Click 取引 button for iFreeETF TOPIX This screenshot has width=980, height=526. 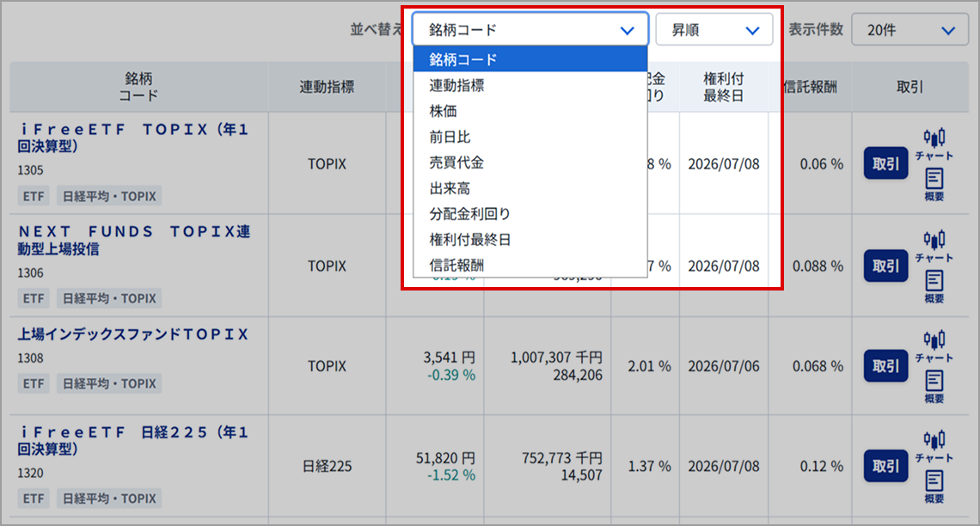pos(885,163)
